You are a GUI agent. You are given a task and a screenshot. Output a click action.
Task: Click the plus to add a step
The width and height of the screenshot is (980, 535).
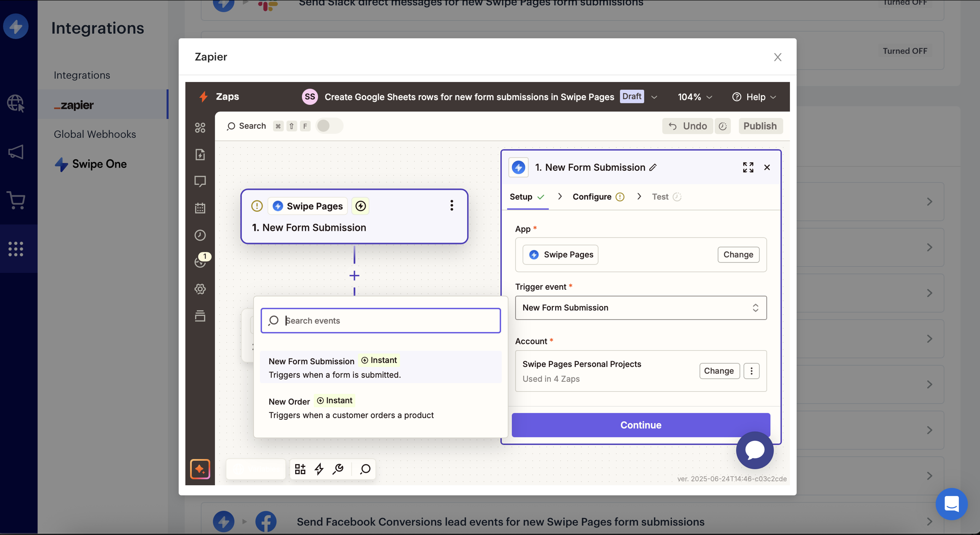[354, 276]
